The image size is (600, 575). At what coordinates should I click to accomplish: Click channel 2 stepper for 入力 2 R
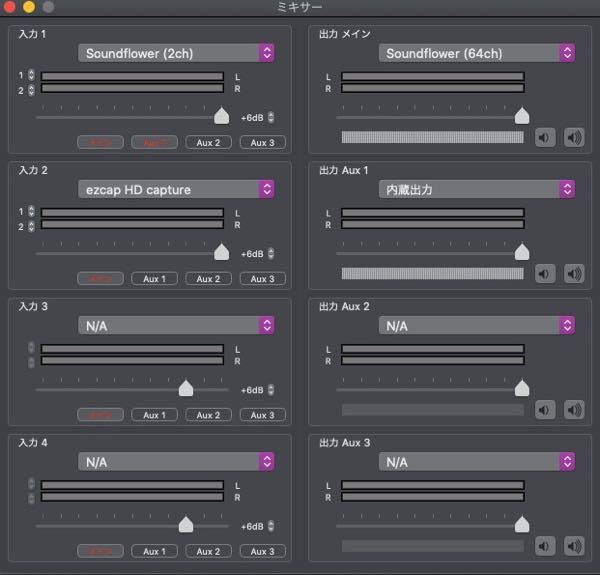pyautogui.click(x=31, y=226)
